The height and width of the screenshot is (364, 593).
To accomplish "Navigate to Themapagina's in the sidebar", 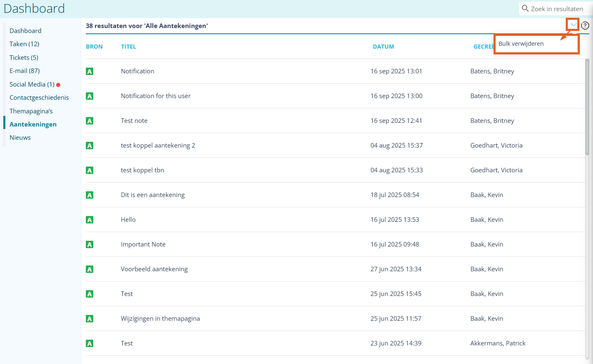I will click(x=31, y=111).
